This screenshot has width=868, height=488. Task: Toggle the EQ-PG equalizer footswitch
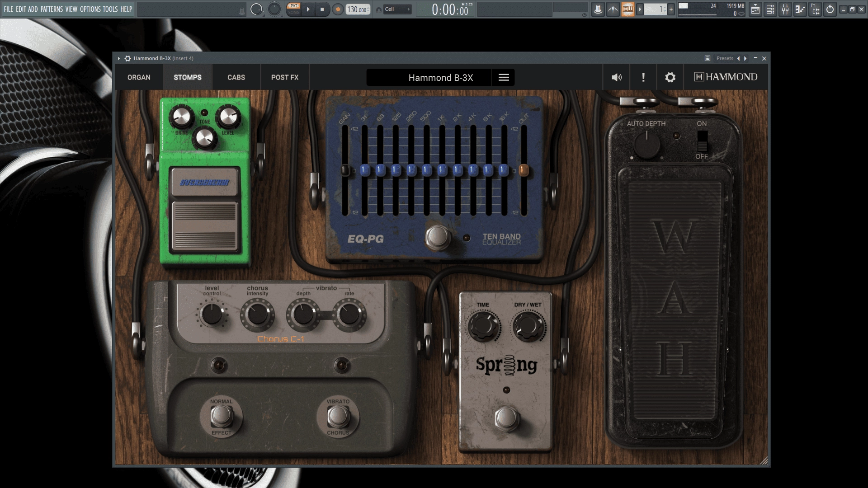[x=437, y=237]
